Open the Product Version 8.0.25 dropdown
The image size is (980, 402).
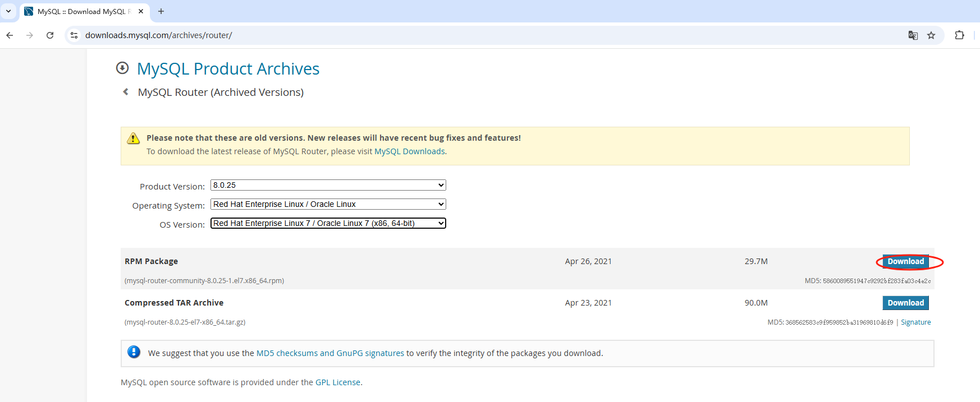328,185
